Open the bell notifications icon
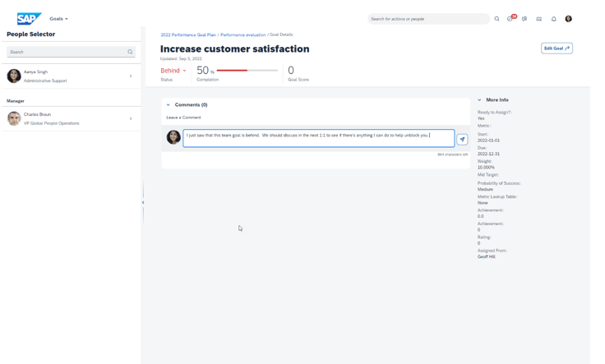Image resolution: width=605 pixels, height=364 pixels. pyautogui.click(x=553, y=19)
